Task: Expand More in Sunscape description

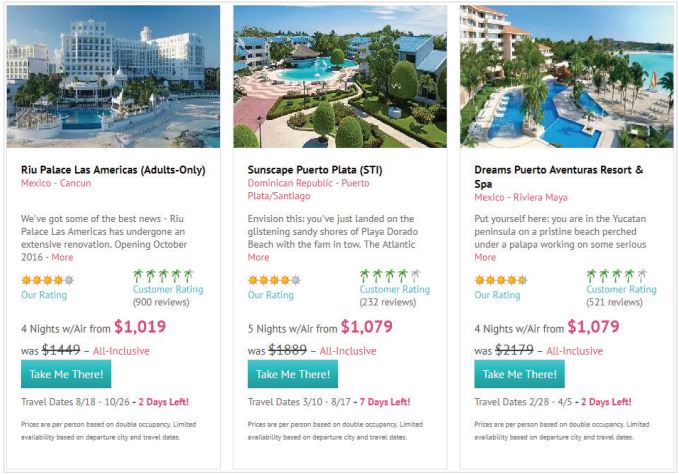Action: coord(258,257)
